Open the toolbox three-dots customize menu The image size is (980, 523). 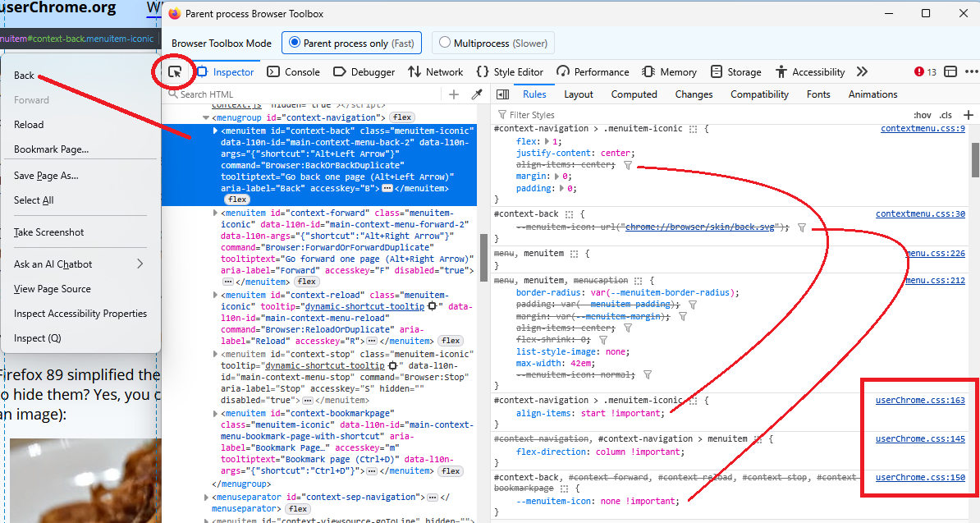(970, 72)
